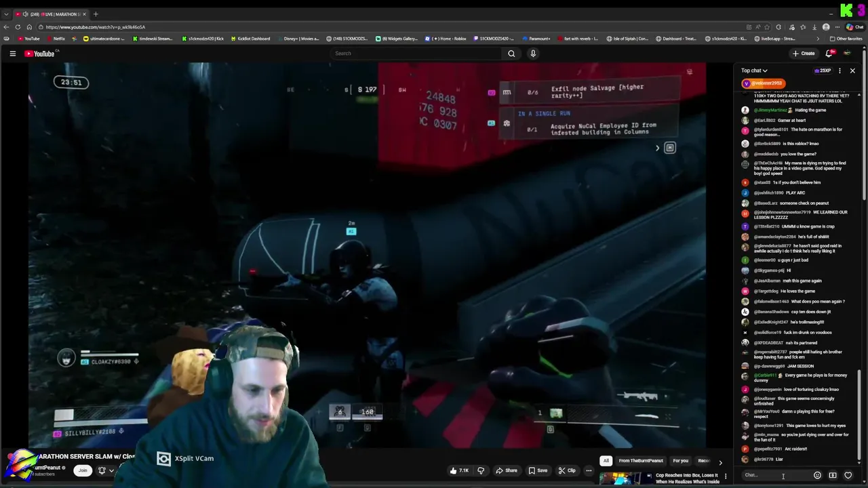Open the YouTube hamburger guide menu
868x488 pixels.
(12, 54)
